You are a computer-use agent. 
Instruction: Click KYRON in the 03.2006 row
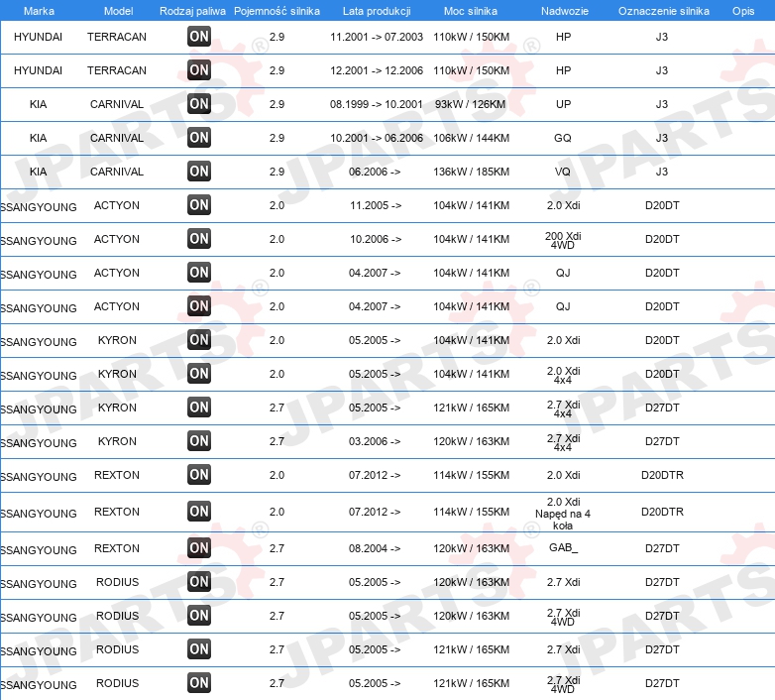click(117, 441)
